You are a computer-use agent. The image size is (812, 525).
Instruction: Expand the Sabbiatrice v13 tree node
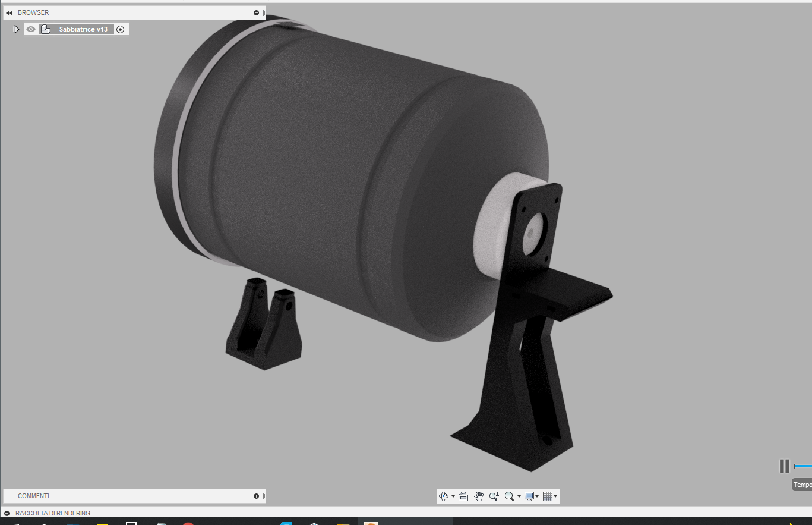pyautogui.click(x=15, y=29)
